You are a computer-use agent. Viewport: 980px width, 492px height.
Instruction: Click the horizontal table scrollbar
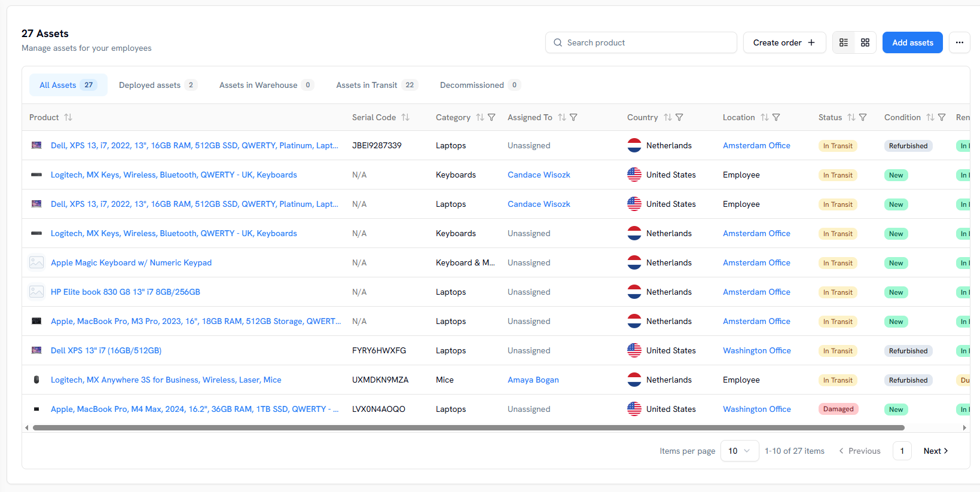469,427
